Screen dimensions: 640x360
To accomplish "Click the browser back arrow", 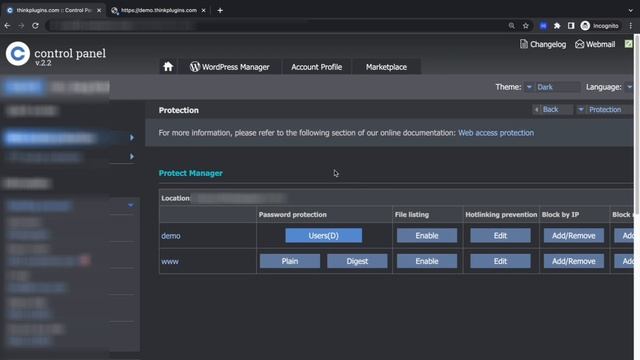I will coord(7,26).
